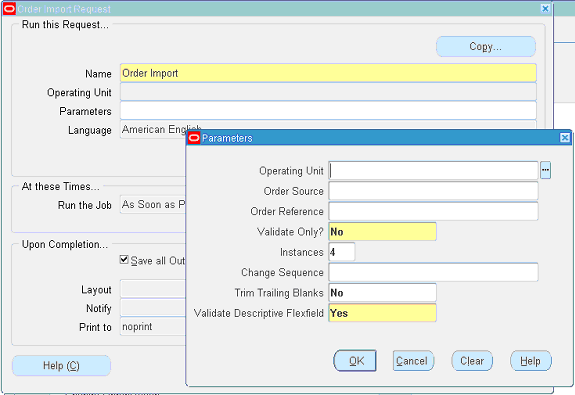Click OK in the Parameters dialog
575x395 pixels.
pos(355,361)
